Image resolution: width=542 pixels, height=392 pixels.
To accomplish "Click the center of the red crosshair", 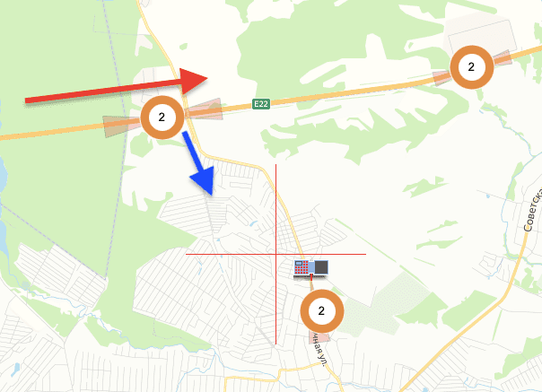I will (275, 254).
